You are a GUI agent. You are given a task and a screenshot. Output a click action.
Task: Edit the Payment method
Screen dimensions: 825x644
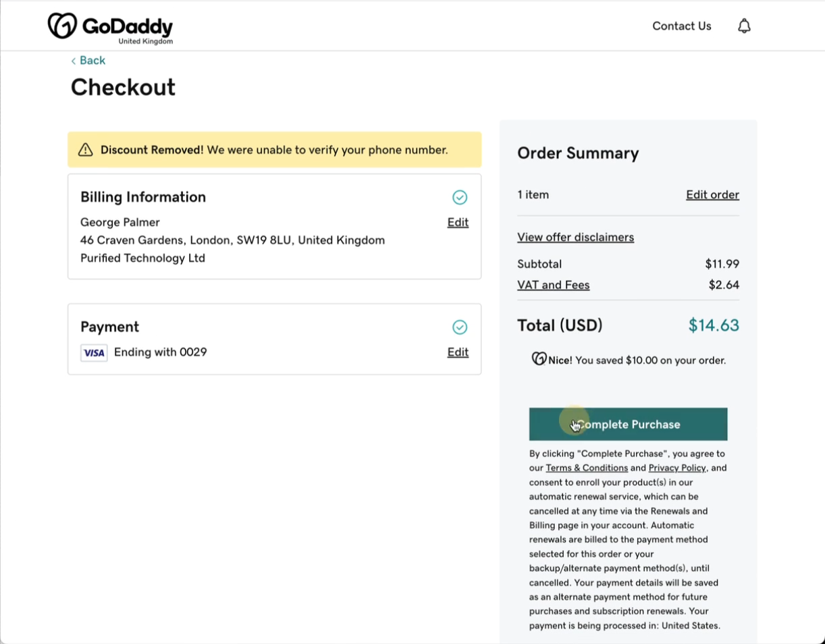[x=458, y=352]
